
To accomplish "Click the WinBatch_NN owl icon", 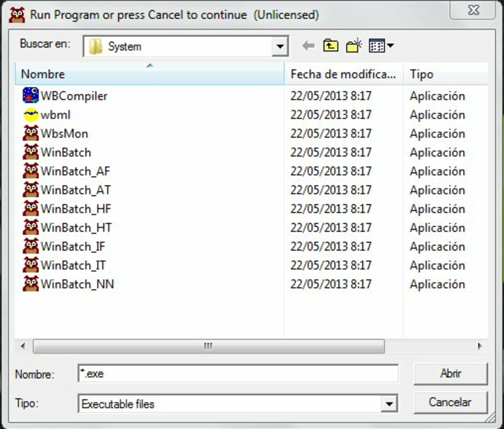I will coord(31,284).
